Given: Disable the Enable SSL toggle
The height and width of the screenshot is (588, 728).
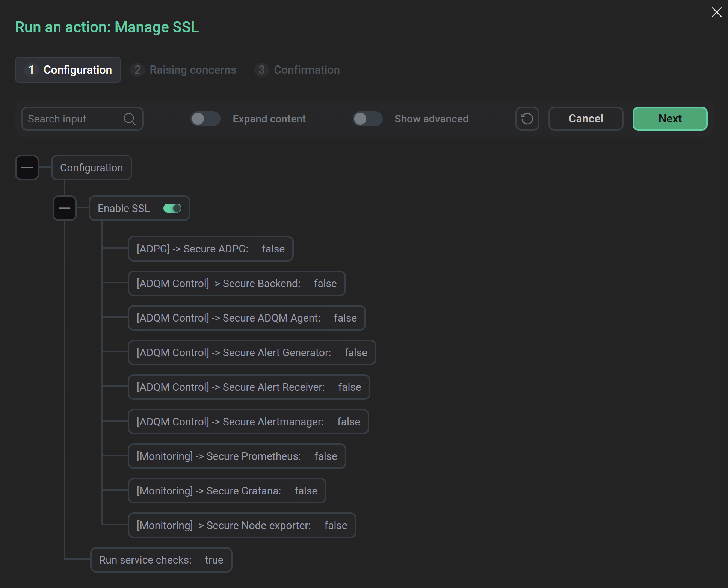Looking at the screenshot, I should [172, 208].
